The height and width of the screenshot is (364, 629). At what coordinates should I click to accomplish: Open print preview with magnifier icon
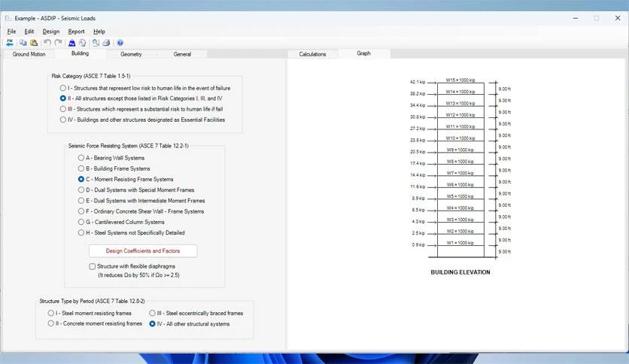(x=96, y=43)
